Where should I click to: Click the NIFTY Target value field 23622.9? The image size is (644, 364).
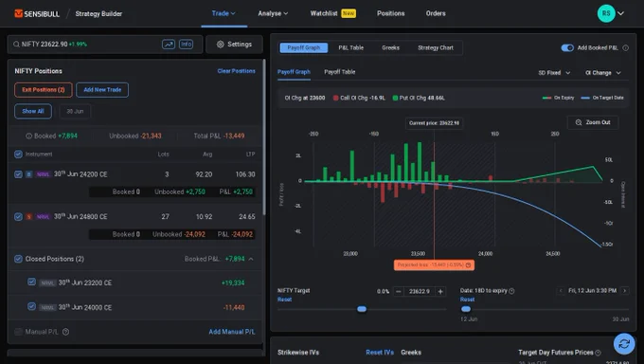coord(420,291)
